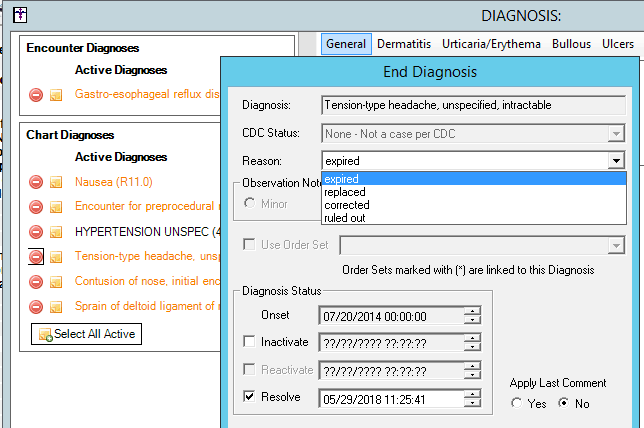Click red remove icon beside Nausea diagnosis
The image size is (644, 428).
(x=36, y=182)
